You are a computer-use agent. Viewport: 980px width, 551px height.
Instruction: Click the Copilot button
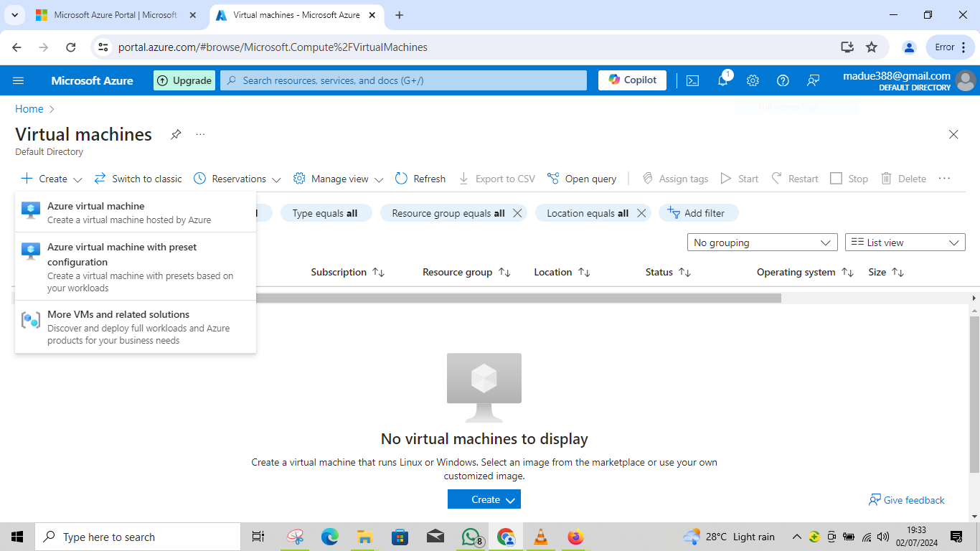[632, 80]
